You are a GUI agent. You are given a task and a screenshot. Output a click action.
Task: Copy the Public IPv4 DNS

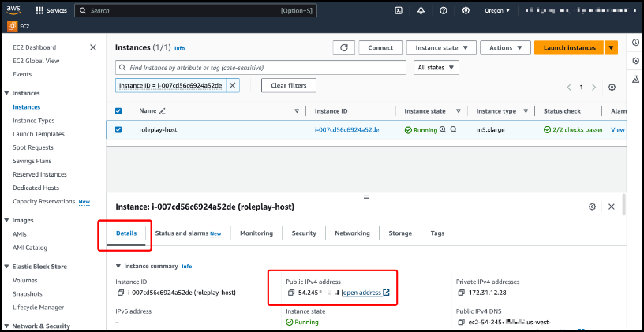tap(461, 323)
